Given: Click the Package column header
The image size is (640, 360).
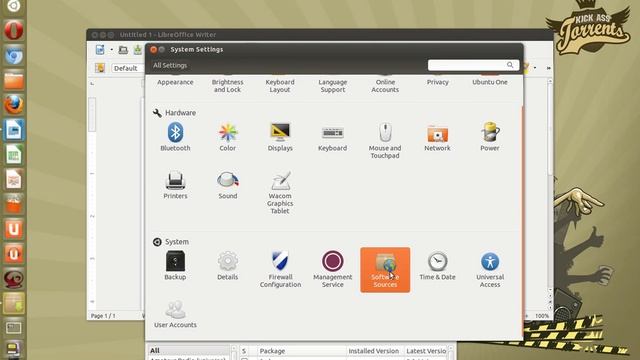Looking at the screenshot, I should point(301,351).
